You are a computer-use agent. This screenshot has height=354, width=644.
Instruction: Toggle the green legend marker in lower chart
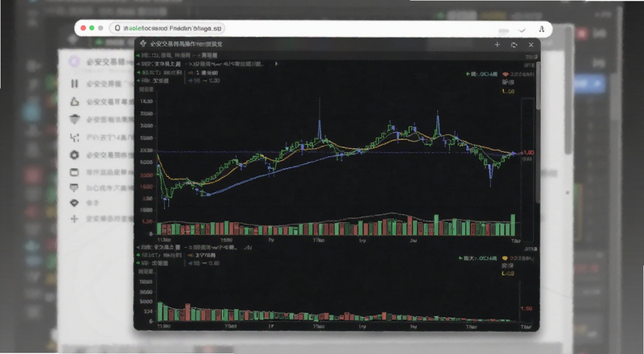460,258
